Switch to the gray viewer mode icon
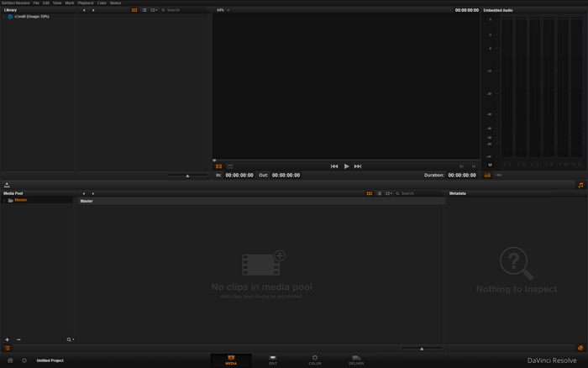This screenshot has height=368, width=588. point(230,166)
